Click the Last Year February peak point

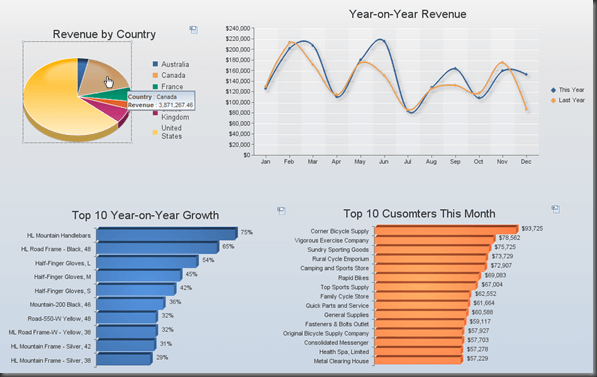point(289,42)
